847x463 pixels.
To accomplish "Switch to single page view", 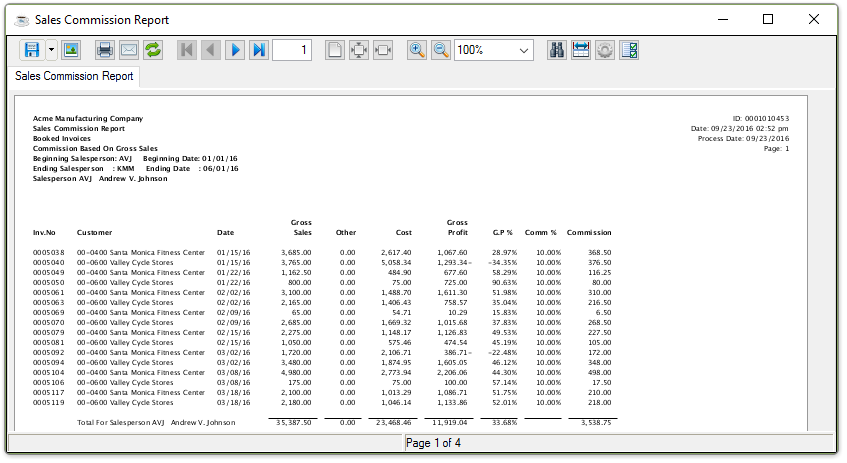I will (x=335, y=50).
